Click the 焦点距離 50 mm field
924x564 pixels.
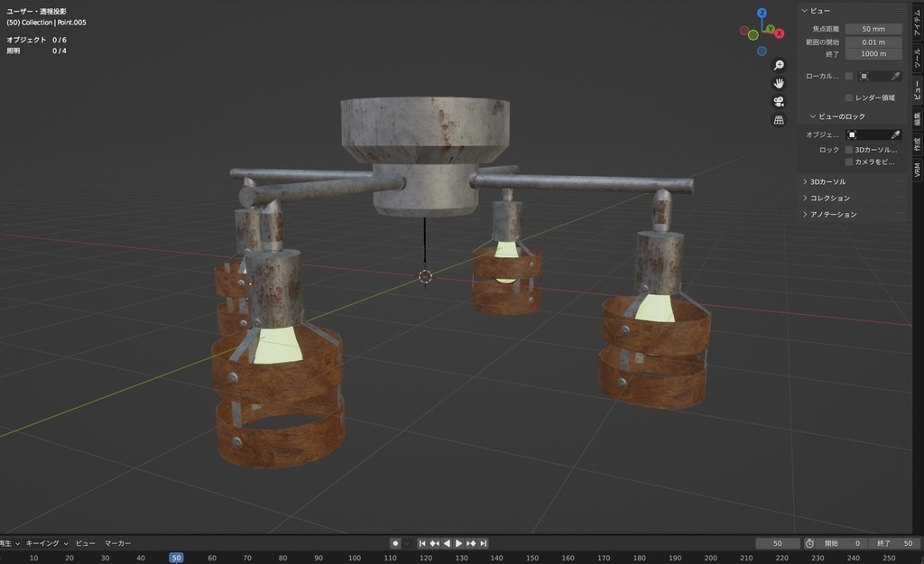point(873,29)
